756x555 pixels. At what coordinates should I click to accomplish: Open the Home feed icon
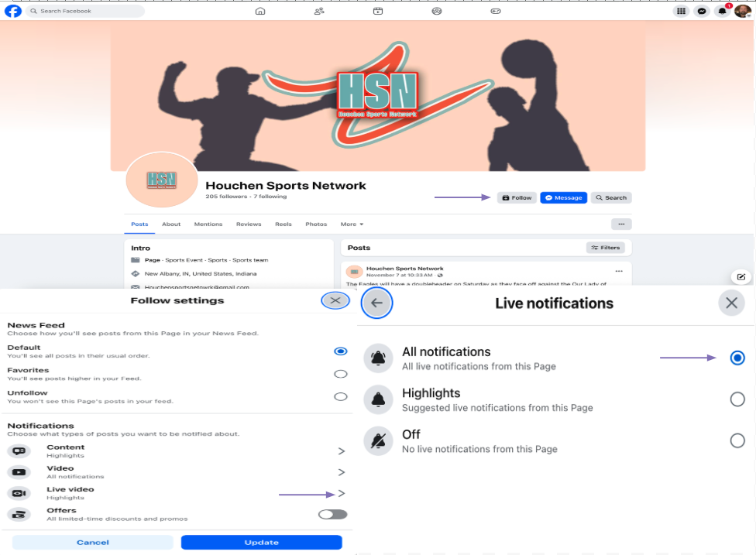click(260, 11)
